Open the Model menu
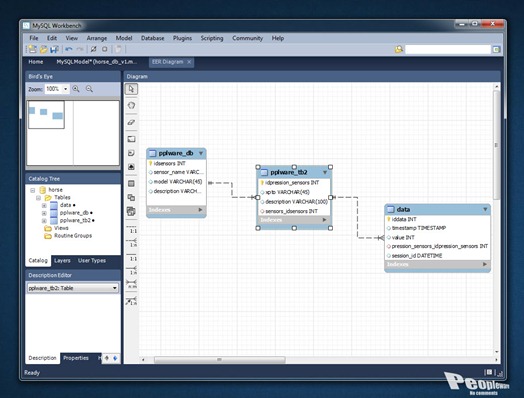This screenshot has width=524, height=398. click(x=124, y=38)
